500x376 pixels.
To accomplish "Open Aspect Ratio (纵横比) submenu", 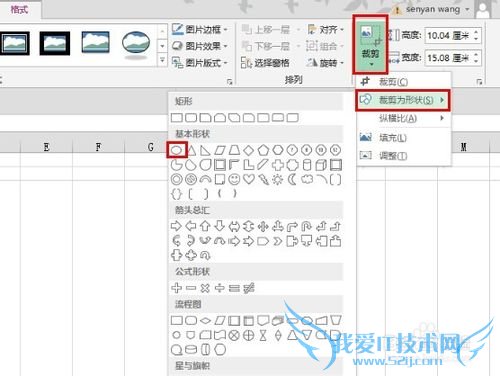I will click(404, 118).
